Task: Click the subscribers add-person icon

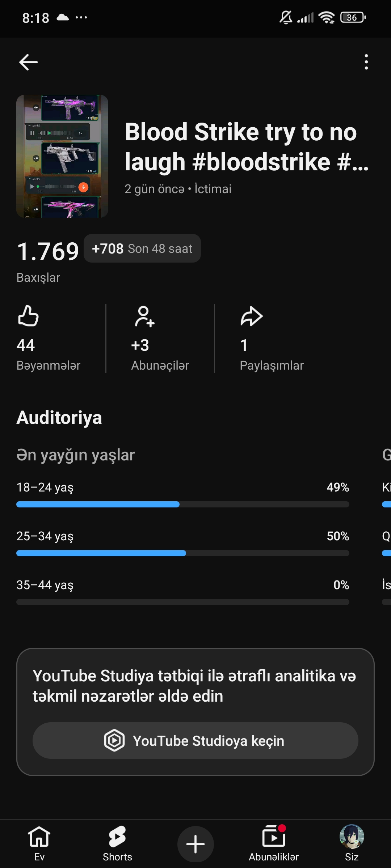Action: (144, 316)
